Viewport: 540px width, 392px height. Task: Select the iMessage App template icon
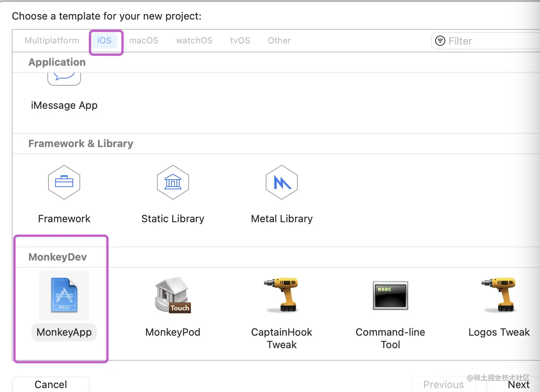(x=64, y=79)
